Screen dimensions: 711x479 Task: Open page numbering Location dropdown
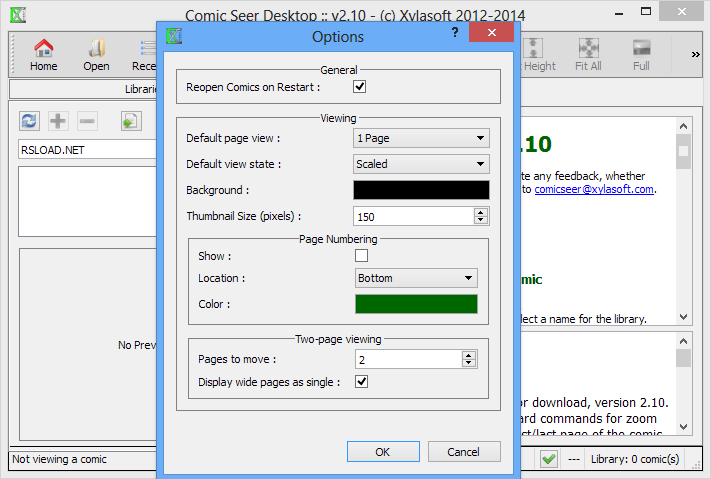(416, 278)
